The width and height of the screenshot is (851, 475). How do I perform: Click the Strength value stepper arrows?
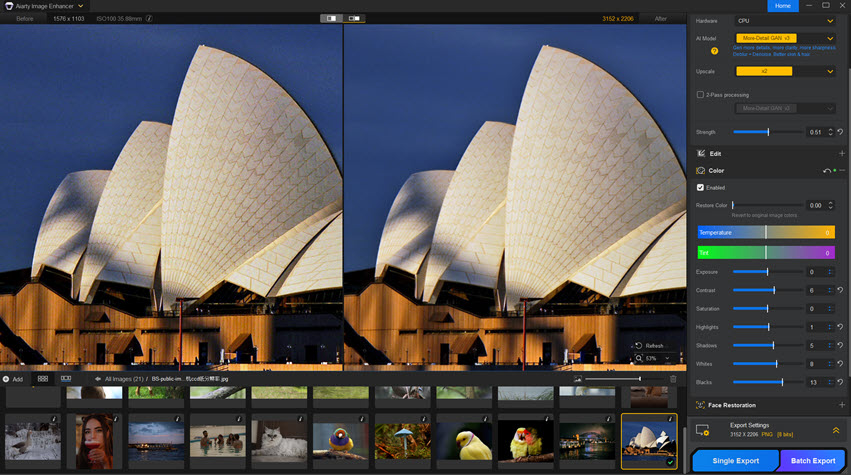[x=830, y=132]
